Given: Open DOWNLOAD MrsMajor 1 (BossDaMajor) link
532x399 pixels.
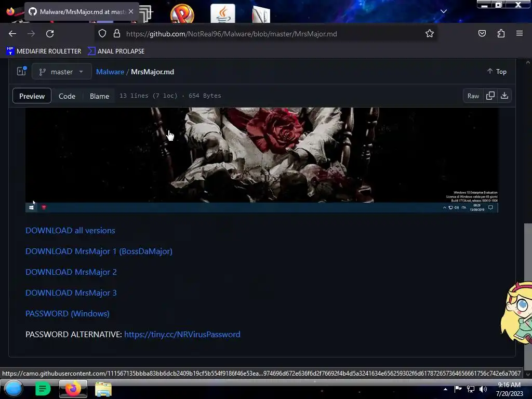Looking at the screenshot, I should coord(99,251).
